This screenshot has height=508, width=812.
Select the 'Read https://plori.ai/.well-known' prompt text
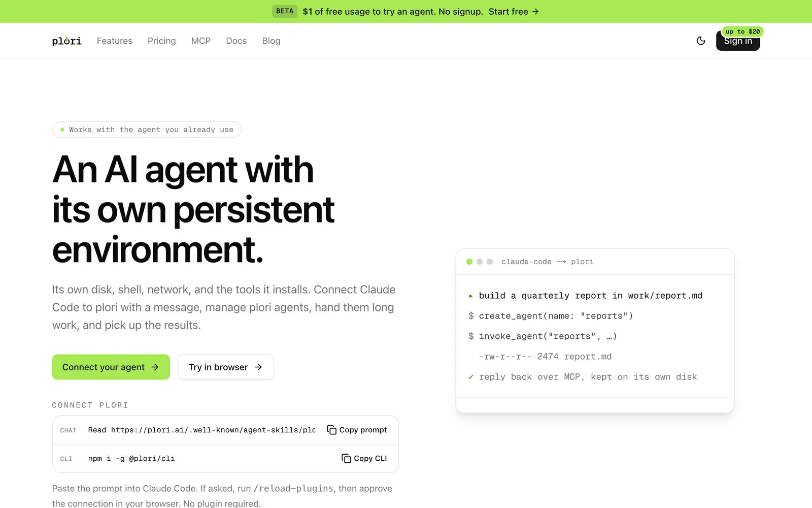pos(201,430)
